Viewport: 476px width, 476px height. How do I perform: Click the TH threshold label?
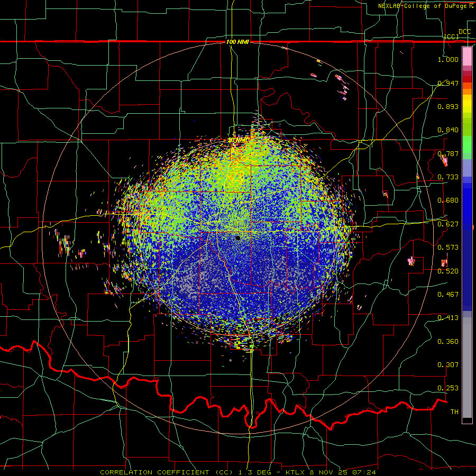[x=454, y=412]
